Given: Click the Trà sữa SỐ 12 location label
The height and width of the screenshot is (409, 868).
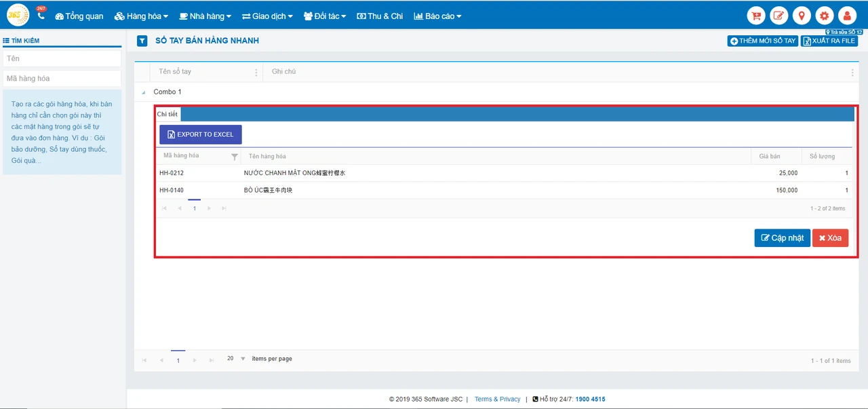Looking at the screenshot, I should click(x=844, y=32).
